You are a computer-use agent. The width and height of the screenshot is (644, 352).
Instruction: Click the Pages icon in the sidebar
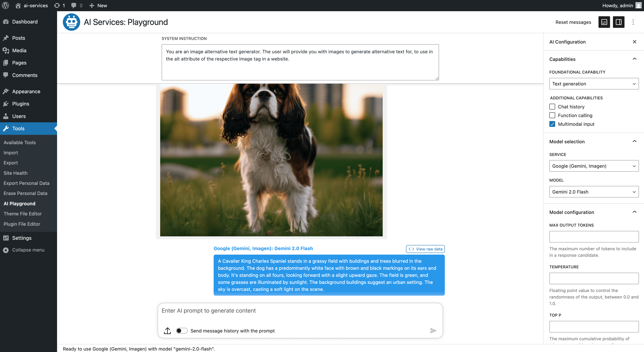tap(6, 63)
